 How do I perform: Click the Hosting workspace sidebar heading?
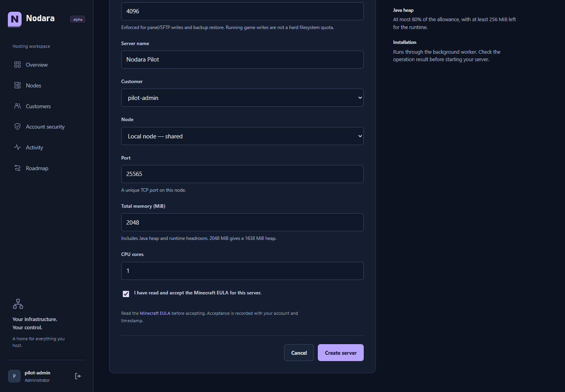(31, 46)
